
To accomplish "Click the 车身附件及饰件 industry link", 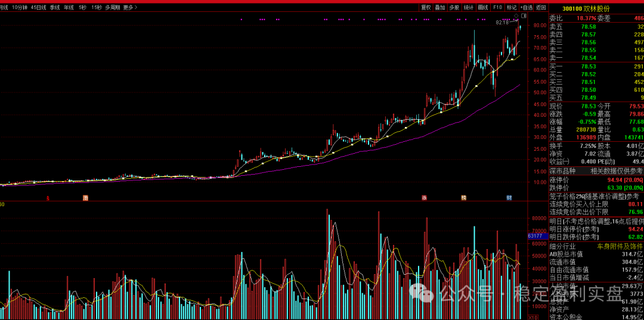I will pos(620,246).
